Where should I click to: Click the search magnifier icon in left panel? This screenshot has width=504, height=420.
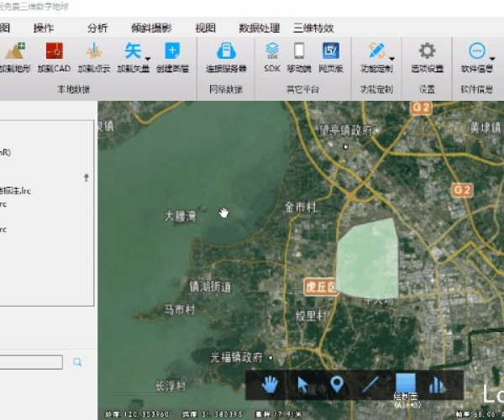click(77, 362)
